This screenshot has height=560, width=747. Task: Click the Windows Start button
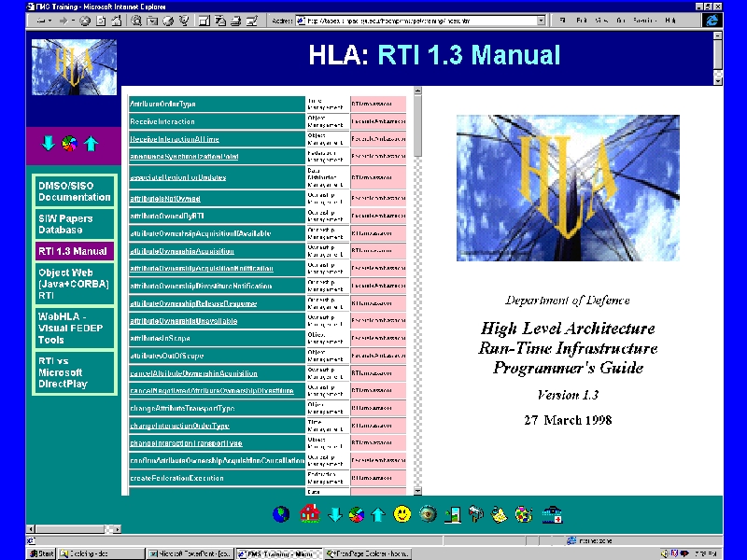[x=42, y=553]
